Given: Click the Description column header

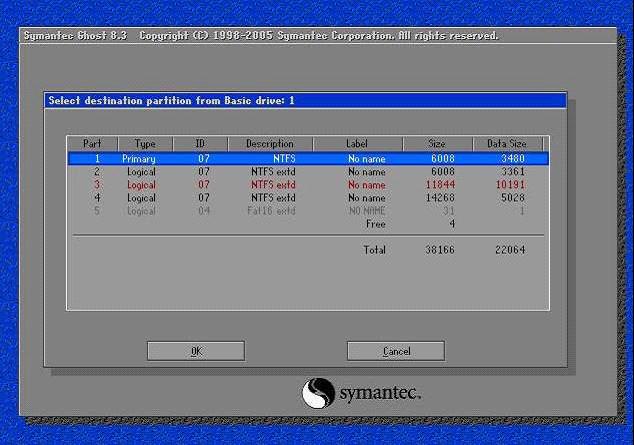Looking at the screenshot, I should click(270, 144).
